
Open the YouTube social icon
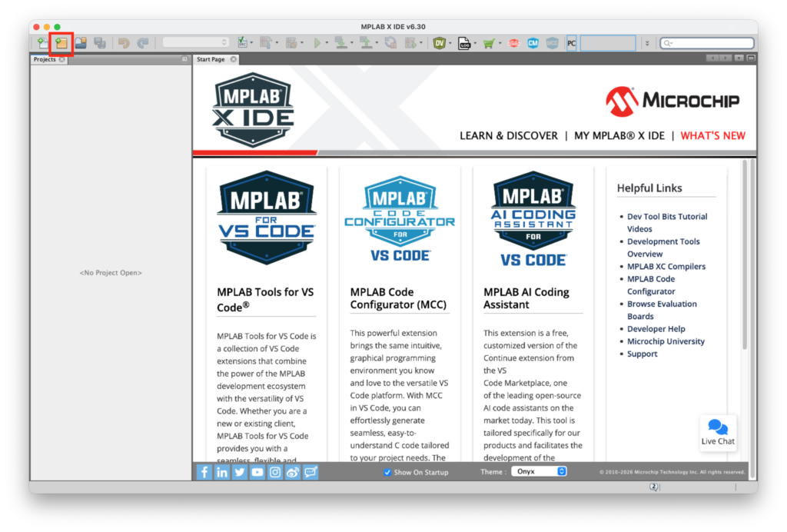click(x=257, y=472)
